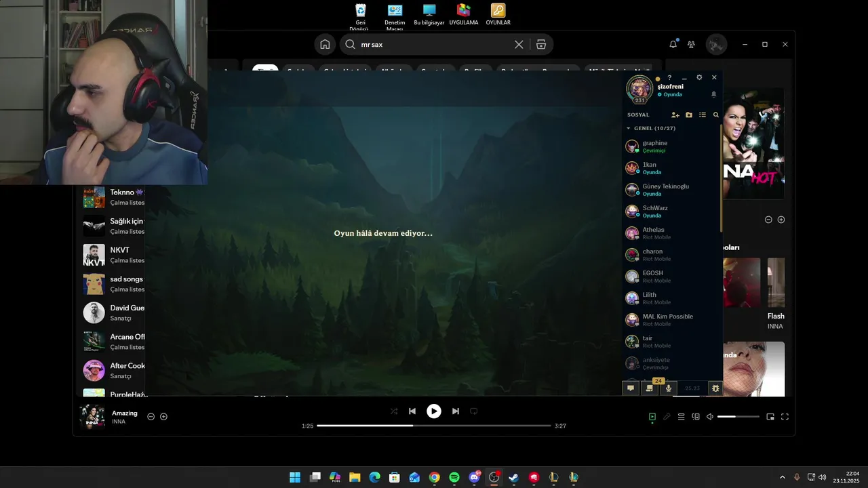Open the Arcane playlist in the library
Image resolution: width=868 pixels, height=488 pixels.
coord(114,342)
